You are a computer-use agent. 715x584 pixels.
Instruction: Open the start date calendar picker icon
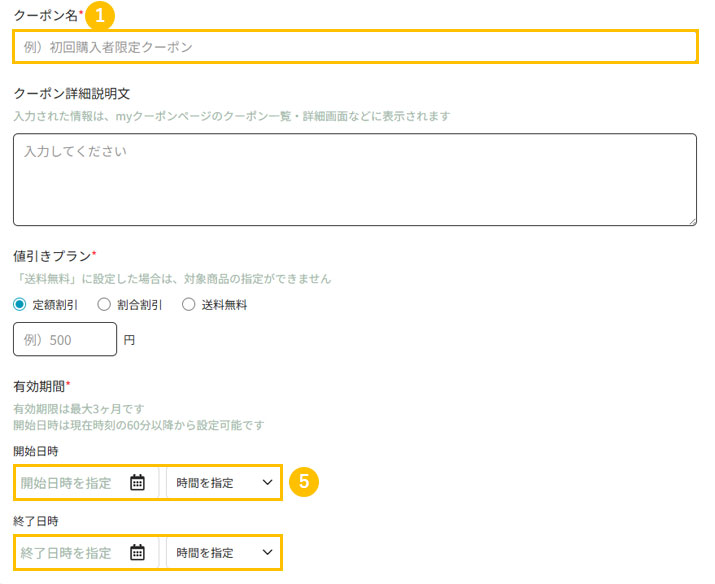click(x=138, y=483)
